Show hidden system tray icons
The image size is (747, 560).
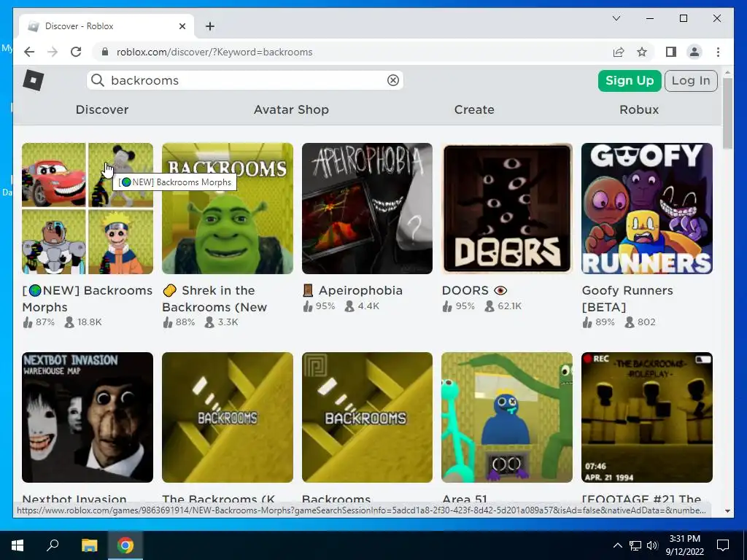point(617,545)
